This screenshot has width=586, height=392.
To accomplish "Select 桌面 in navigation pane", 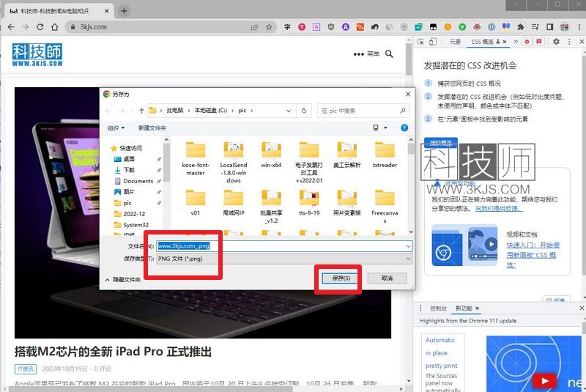I will click(129, 159).
